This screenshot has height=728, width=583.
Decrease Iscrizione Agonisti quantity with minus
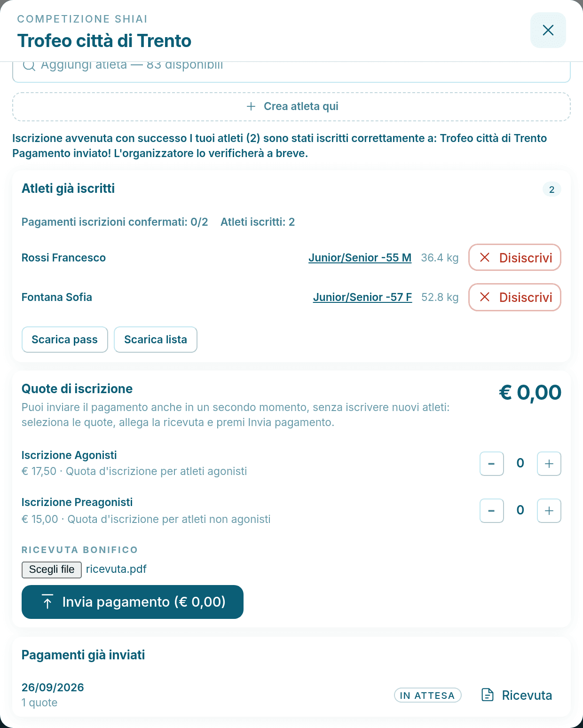coord(492,464)
